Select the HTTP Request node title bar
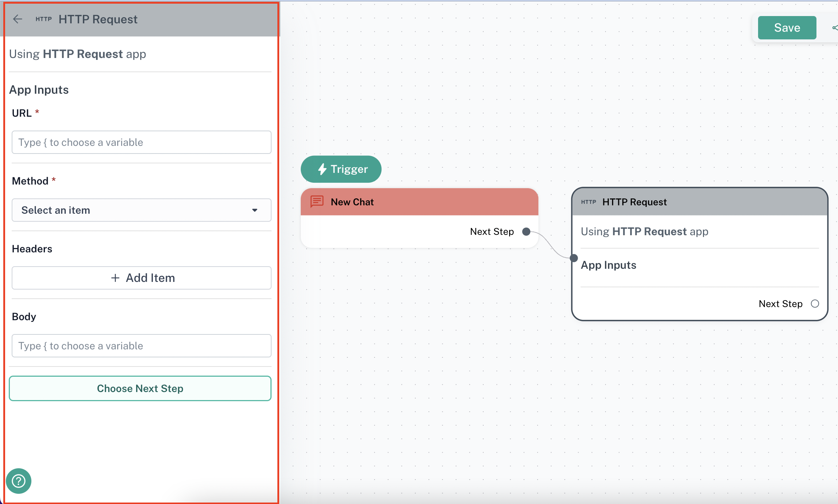Viewport: 838px width, 504px height. tap(699, 202)
